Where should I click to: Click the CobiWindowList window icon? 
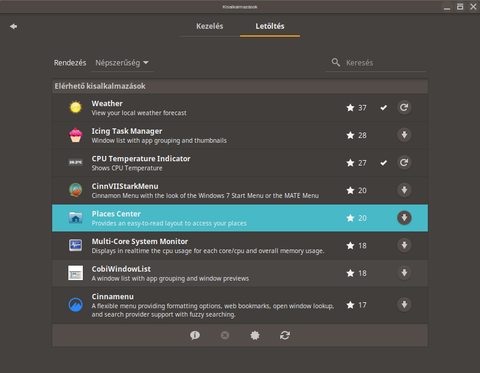click(x=76, y=273)
